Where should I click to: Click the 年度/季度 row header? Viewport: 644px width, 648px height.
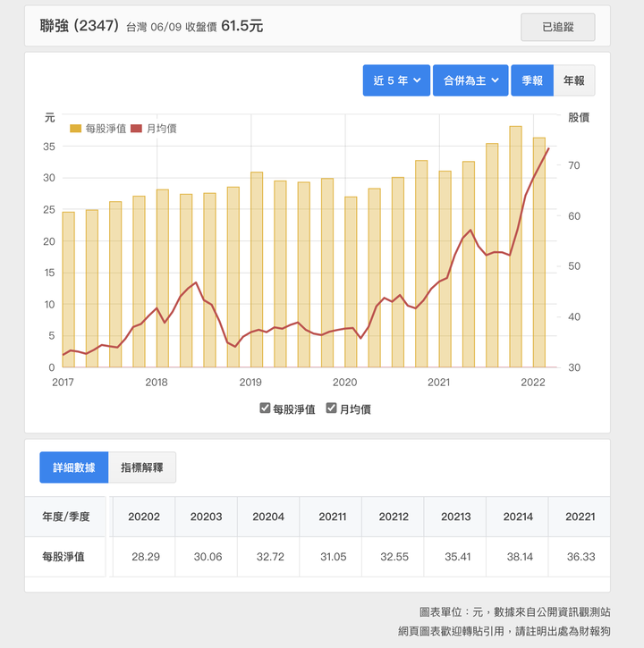pos(66,517)
